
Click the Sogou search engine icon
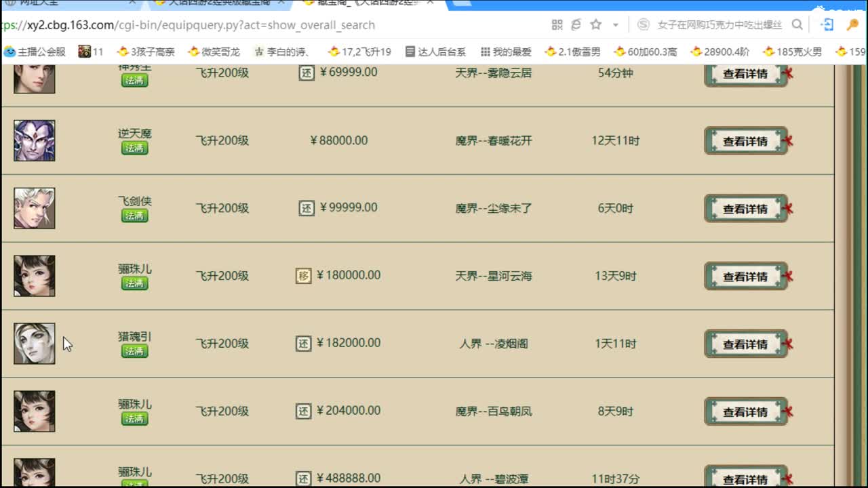[643, 25]
